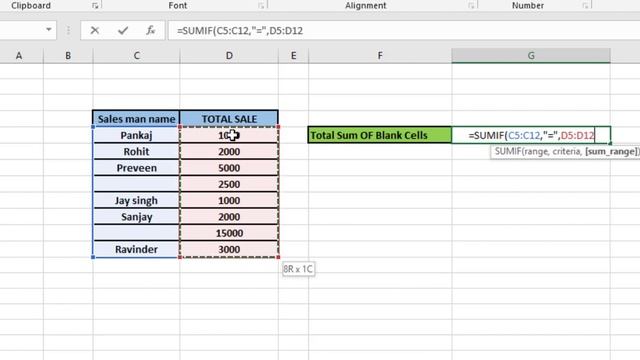
Task: Select column A header
Action: [19, 56]
